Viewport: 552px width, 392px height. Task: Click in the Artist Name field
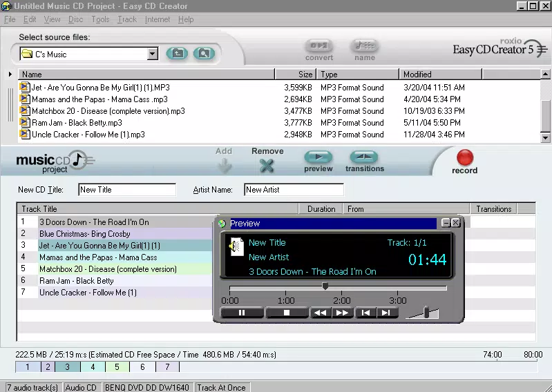pos(294,190)
